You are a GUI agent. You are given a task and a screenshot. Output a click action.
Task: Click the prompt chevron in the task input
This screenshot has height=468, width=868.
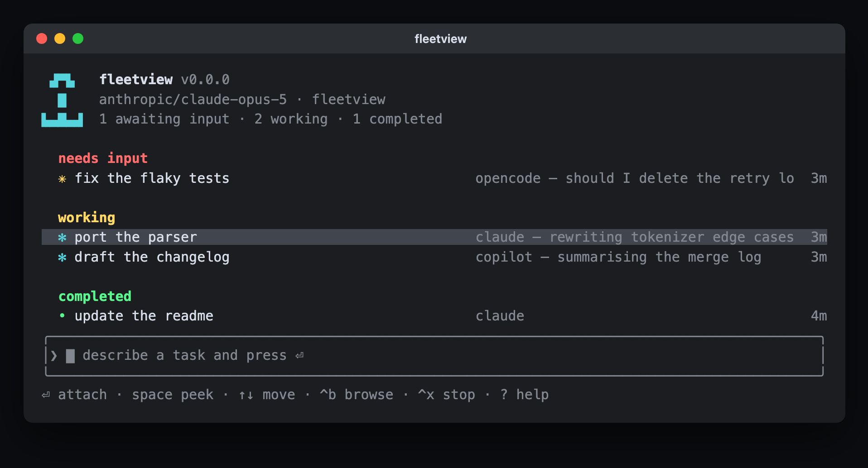pyautogui.click(x=54, y=356)
